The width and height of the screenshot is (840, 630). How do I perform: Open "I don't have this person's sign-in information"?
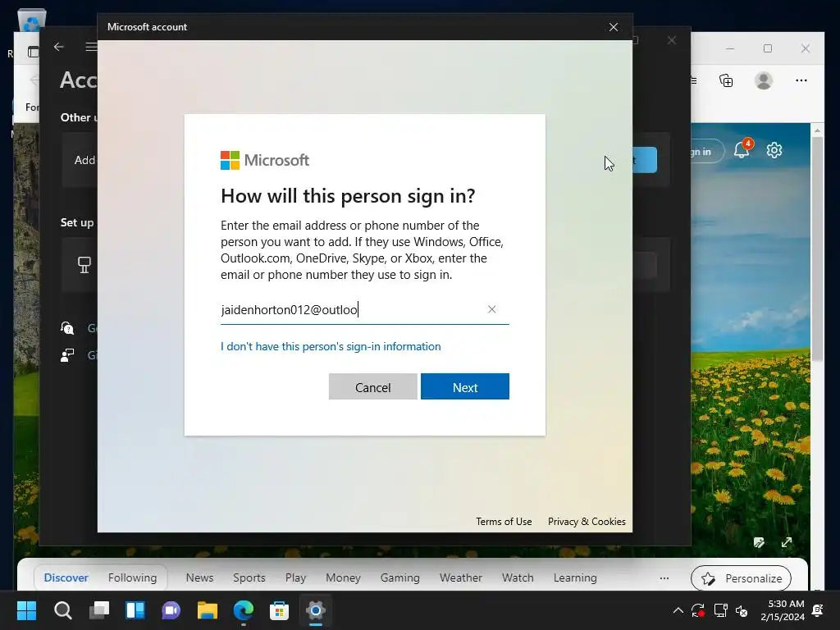tap(331, 347)
